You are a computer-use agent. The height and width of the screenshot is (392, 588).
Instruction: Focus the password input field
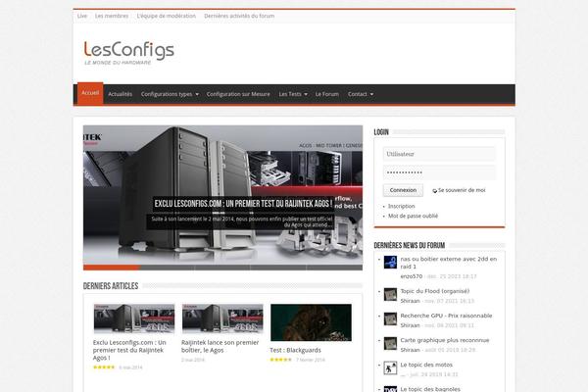pos(439,172)
